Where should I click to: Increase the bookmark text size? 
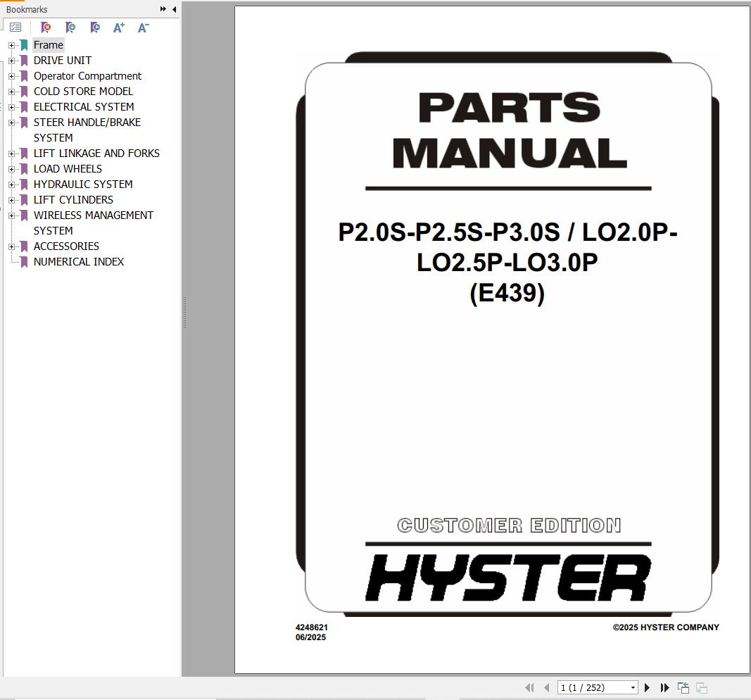click(x=118, y=27)
